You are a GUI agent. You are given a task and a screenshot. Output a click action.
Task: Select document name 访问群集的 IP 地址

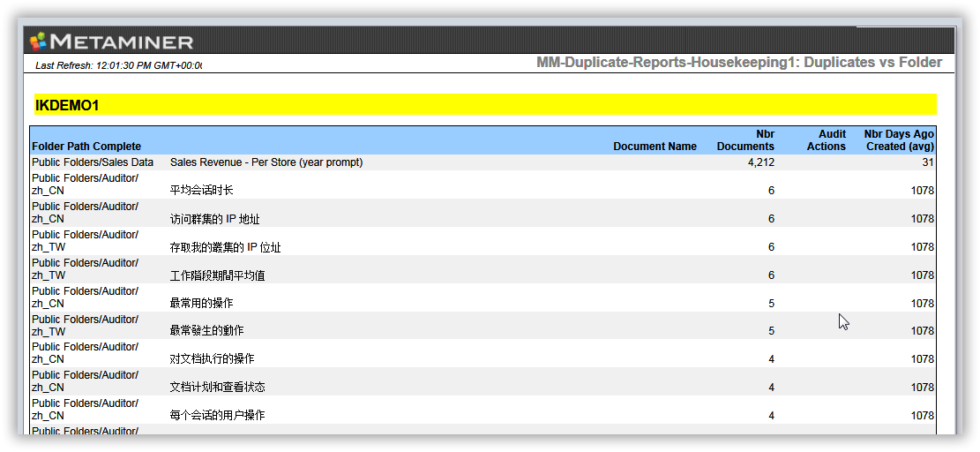(215, 219)
